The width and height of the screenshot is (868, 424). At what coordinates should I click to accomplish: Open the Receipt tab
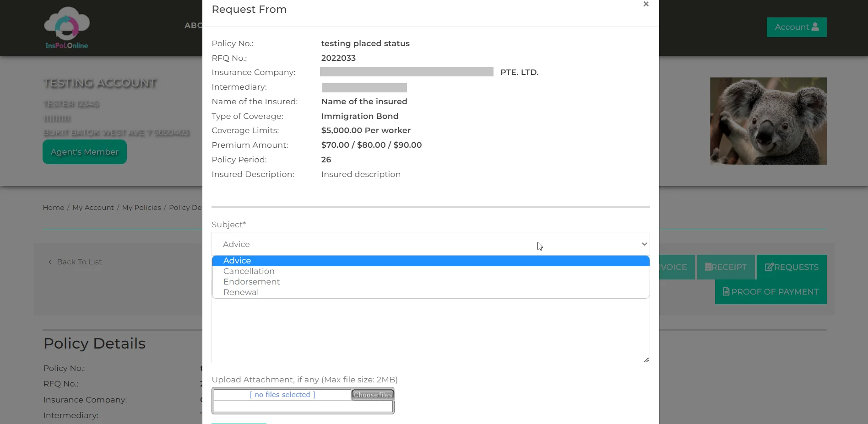click(x=726, y=267)
